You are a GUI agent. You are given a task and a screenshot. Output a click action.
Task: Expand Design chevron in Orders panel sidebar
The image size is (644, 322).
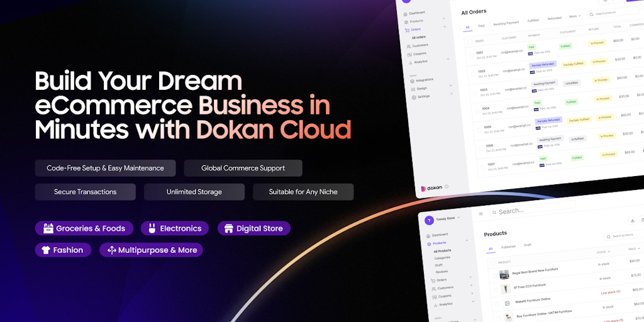coord(450,86)
